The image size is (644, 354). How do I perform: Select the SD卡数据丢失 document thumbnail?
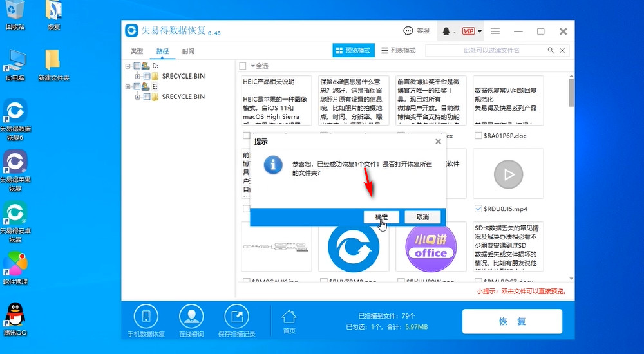pyautogui.click(x=509, y=247)
